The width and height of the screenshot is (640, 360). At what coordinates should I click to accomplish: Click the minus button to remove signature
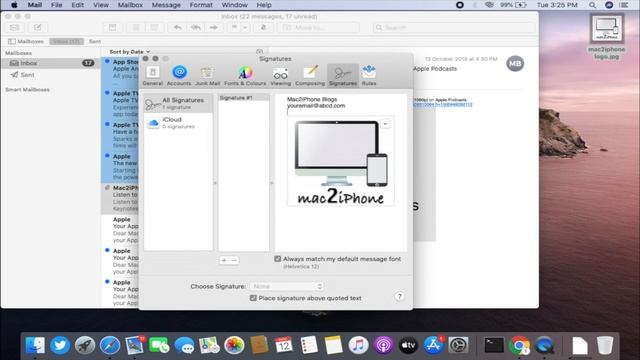234,260
